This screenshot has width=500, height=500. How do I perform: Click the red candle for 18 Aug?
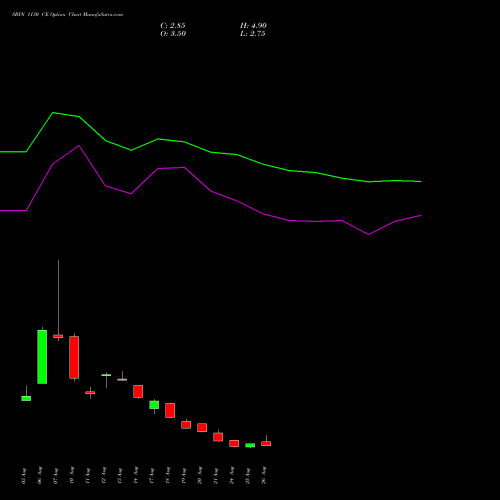click(170, 410)
